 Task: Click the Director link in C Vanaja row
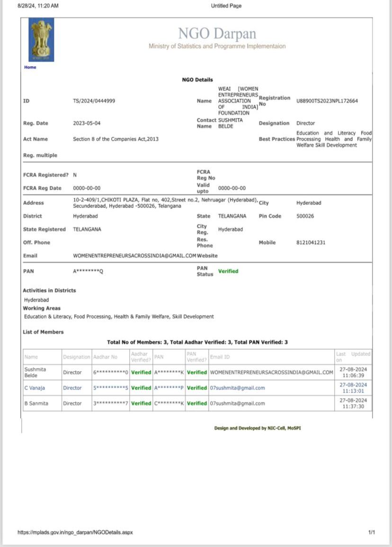[72, 388]
